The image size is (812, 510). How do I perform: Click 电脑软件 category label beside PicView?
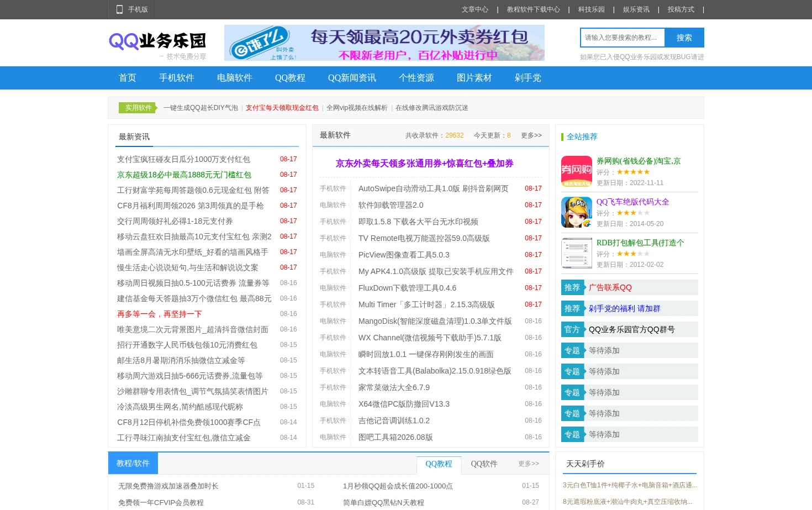click(x=333, y=255)
